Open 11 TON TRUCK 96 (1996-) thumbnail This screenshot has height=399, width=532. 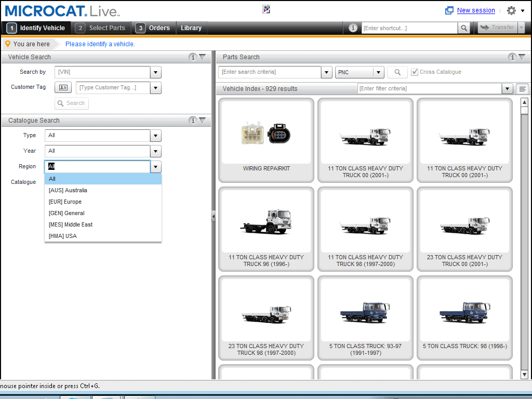[267, 229]
